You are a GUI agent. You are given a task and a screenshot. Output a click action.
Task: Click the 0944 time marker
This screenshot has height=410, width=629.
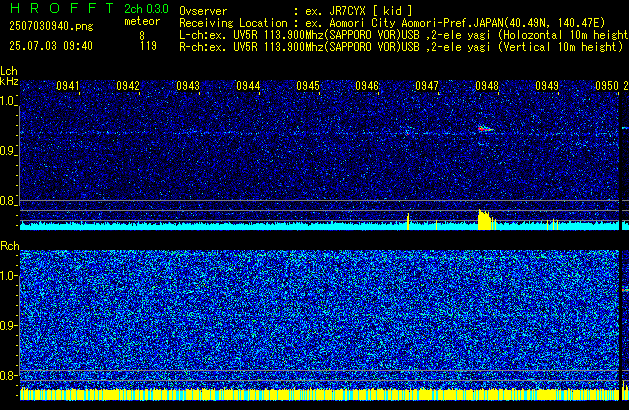click(248, 86)
